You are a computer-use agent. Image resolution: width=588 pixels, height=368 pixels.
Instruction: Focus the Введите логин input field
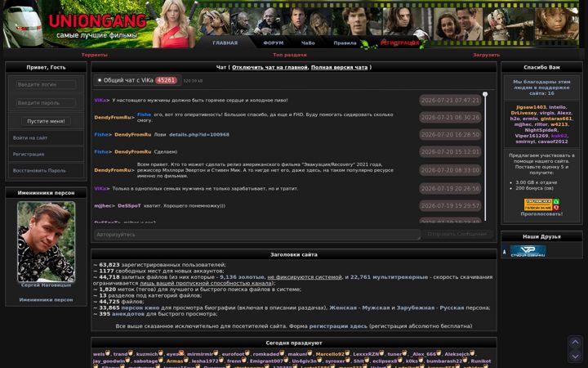pos(46,84)
